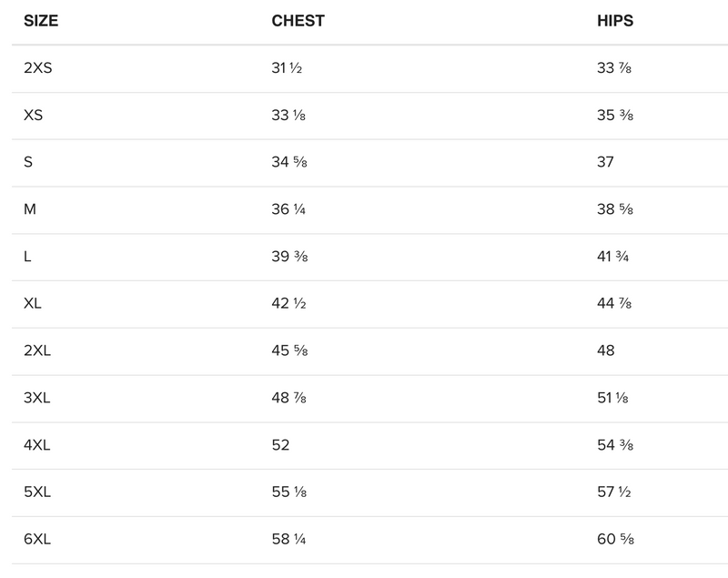Click the chest value 34 ⅝ for size S
Image resolution: width=728 pixels, height=578 pixels.
[x=289, y=162]
